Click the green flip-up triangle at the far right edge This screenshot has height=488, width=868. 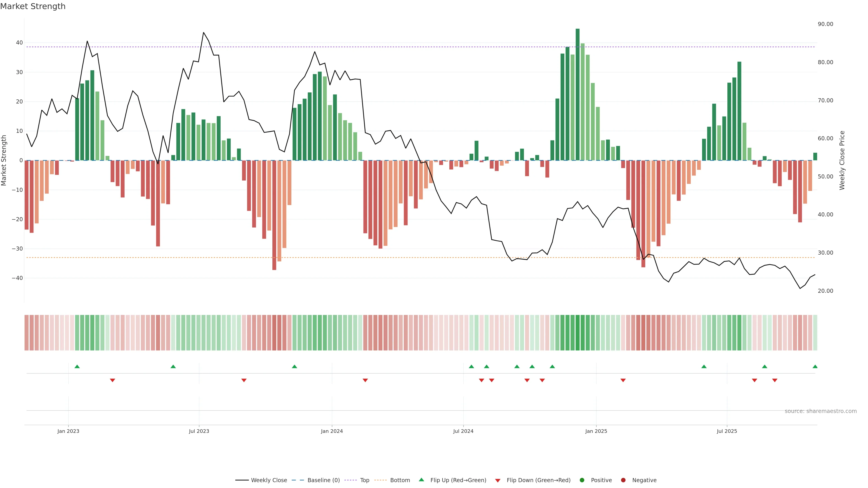[815, 366]
